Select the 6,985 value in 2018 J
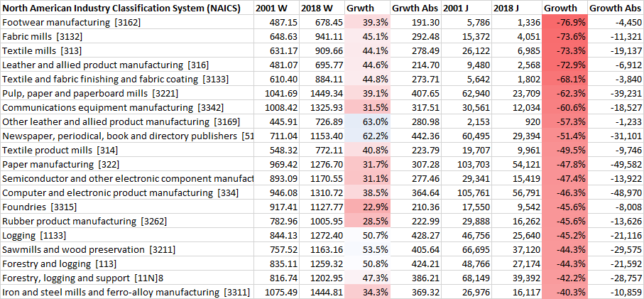The image size is (644, 299). click(x=517, y=50)
